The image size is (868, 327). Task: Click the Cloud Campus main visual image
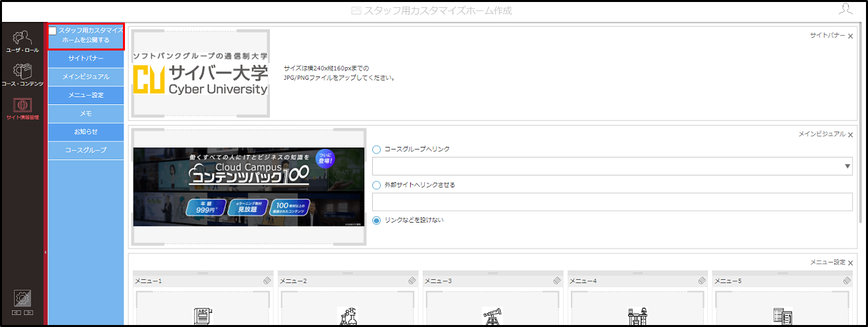point(249,187)
